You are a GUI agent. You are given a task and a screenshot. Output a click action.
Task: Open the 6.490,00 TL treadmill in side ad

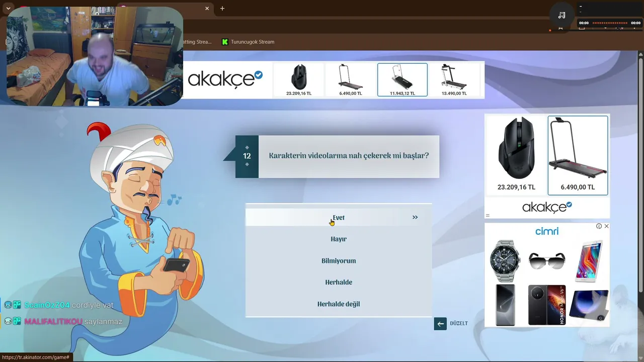pos(578,155)
